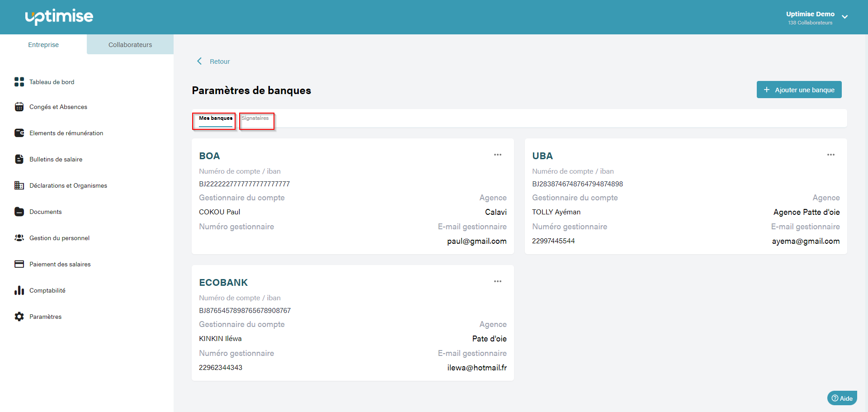Click the Congés et Absences calendar icon
Image resolution: width=868 pixels, height=412 pixels.
[x=19, y=107]
